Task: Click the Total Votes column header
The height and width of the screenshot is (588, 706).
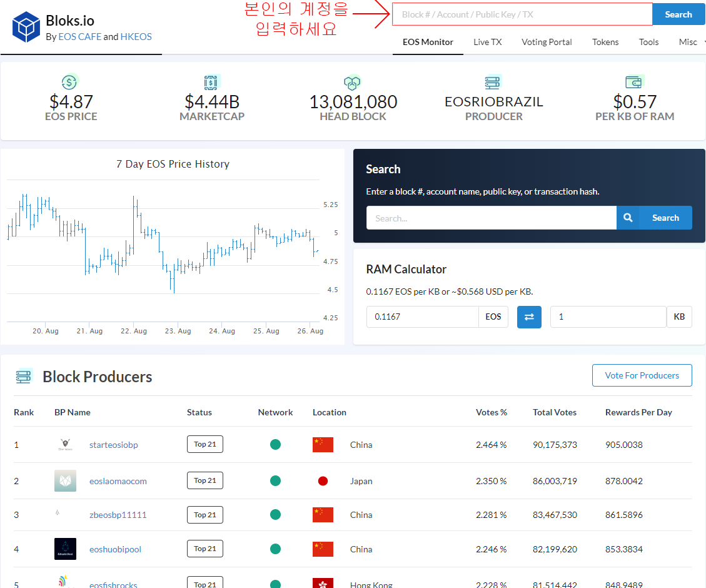Action: click(x=555, y=412)
